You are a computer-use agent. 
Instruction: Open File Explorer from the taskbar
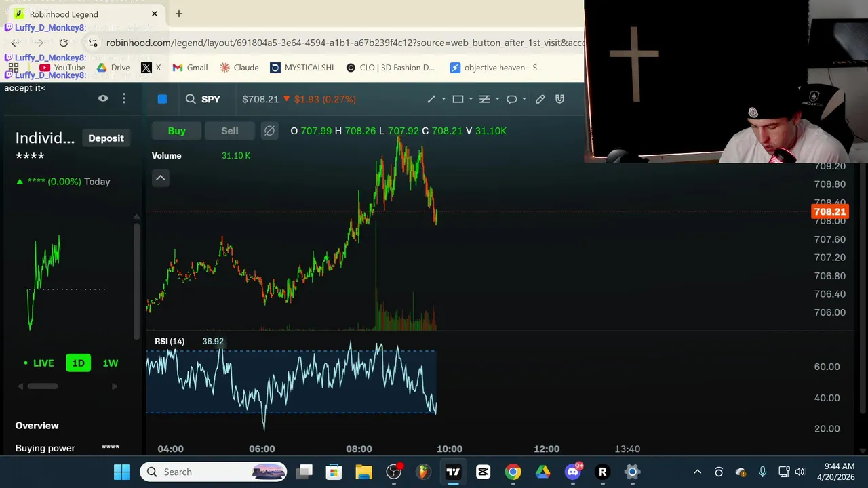[x=363, y=472]
